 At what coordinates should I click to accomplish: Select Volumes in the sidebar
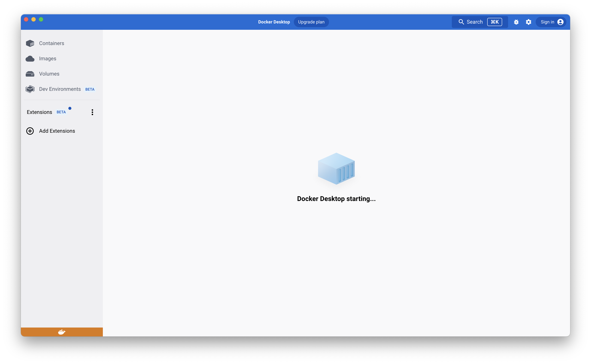(49, 74)
